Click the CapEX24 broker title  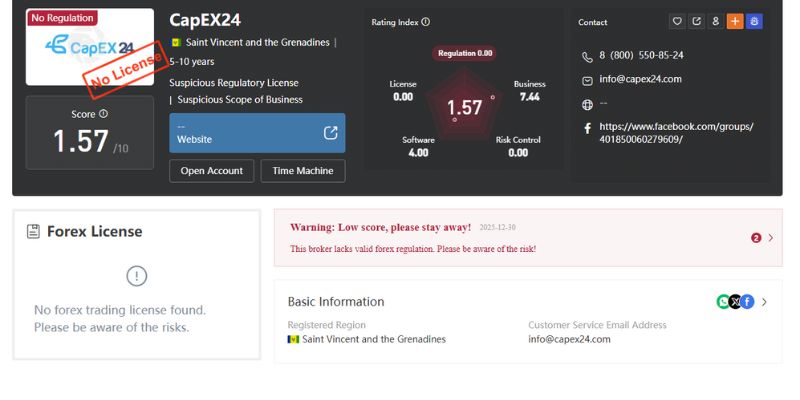[x=205, y=20]
